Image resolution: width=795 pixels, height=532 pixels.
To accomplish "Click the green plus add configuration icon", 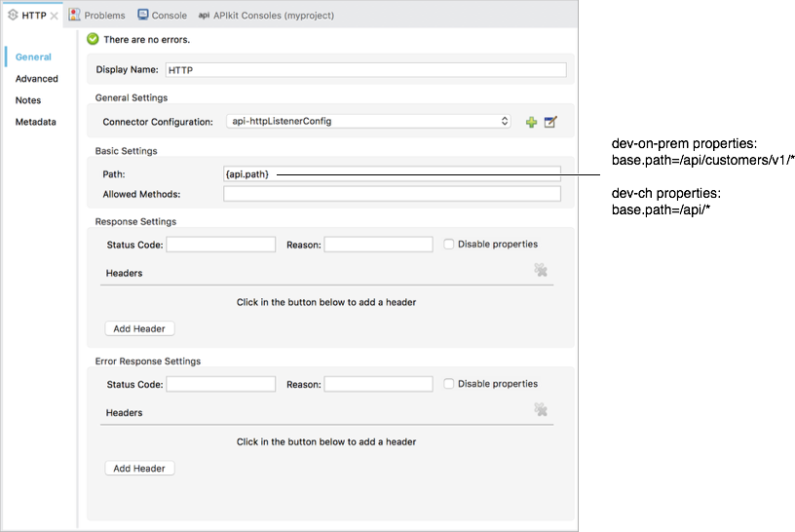I will tap(531, 122).
